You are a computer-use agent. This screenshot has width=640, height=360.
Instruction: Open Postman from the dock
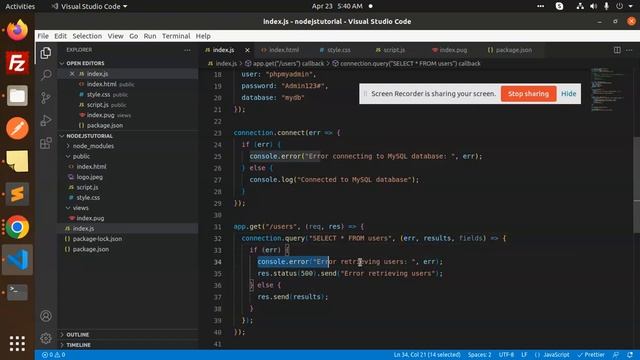click(17, 128)
